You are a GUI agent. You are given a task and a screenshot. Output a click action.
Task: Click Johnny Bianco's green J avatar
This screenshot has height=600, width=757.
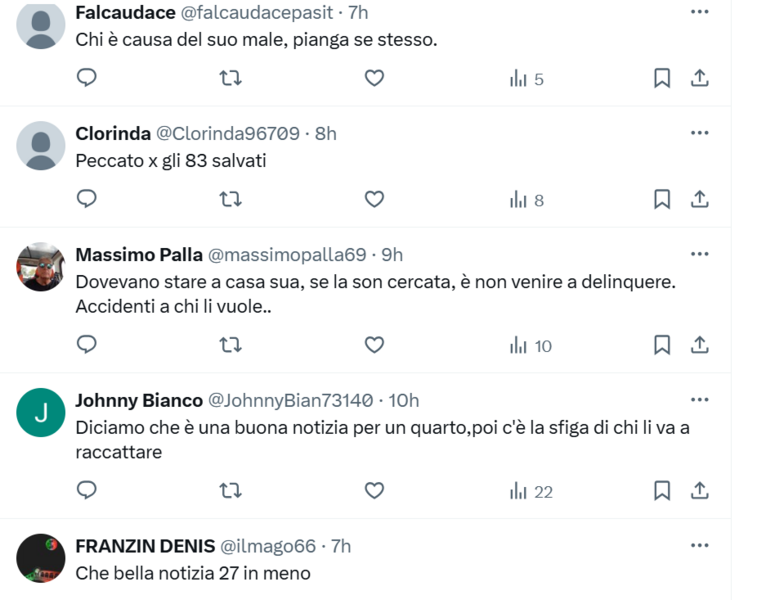click(x=41, y=412)
